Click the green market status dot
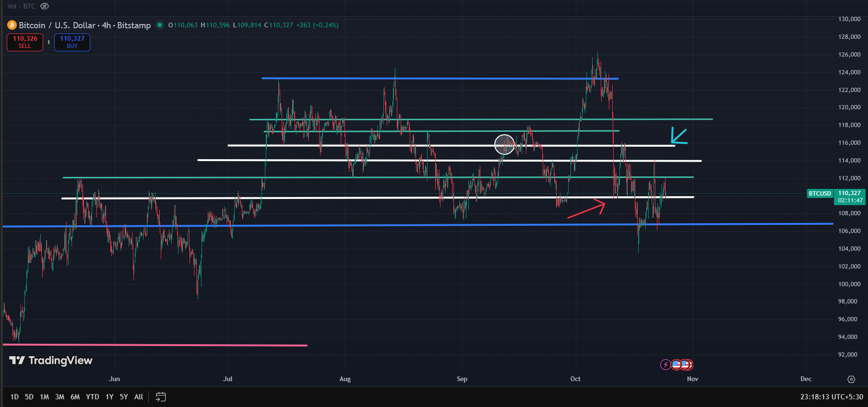The width and height of the screenshot is (868, 407). (160, 25)
